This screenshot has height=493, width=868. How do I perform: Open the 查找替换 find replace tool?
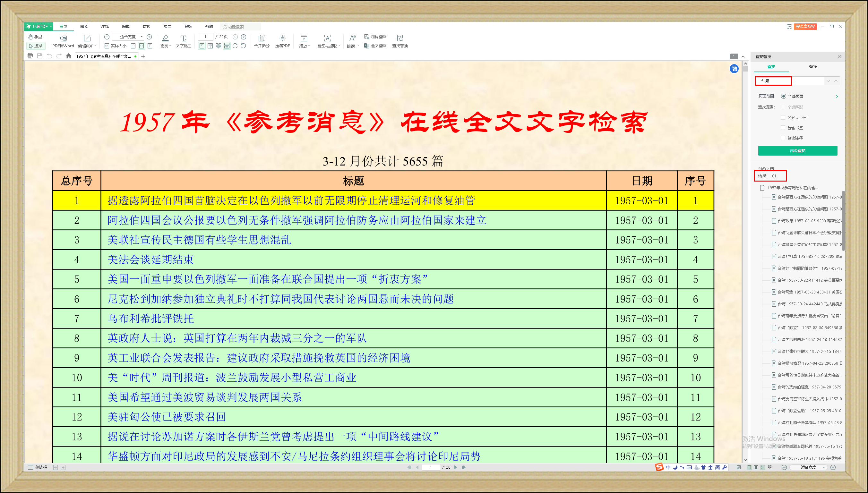point(400,38)
